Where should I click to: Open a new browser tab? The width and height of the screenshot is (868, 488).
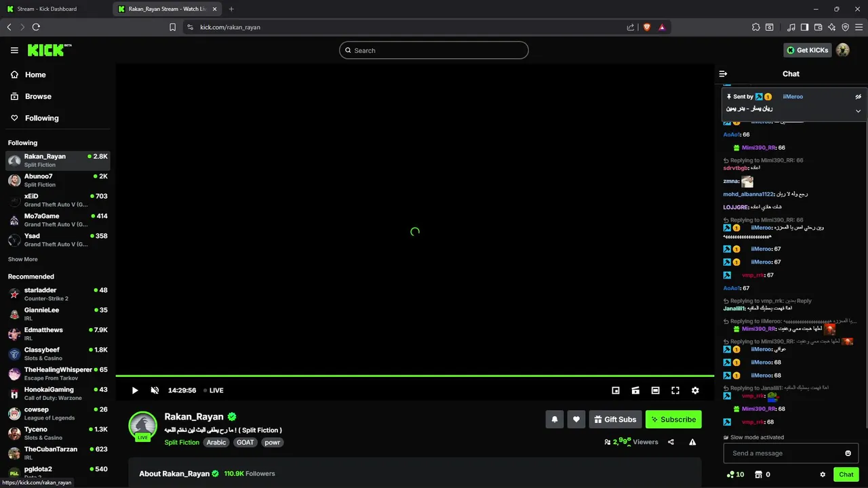coord(231,9)
